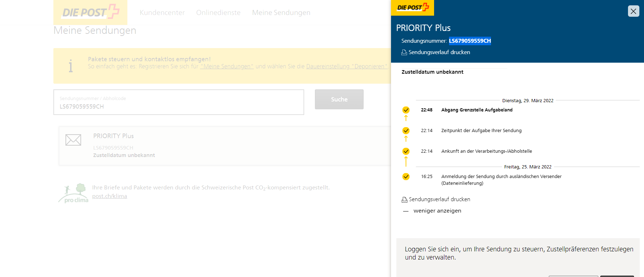Click the checkmark icon for Abgang Grenzstelle Aufgabeland
The height and width of the screenshot is (277, 644).
[x=406, y=110]
